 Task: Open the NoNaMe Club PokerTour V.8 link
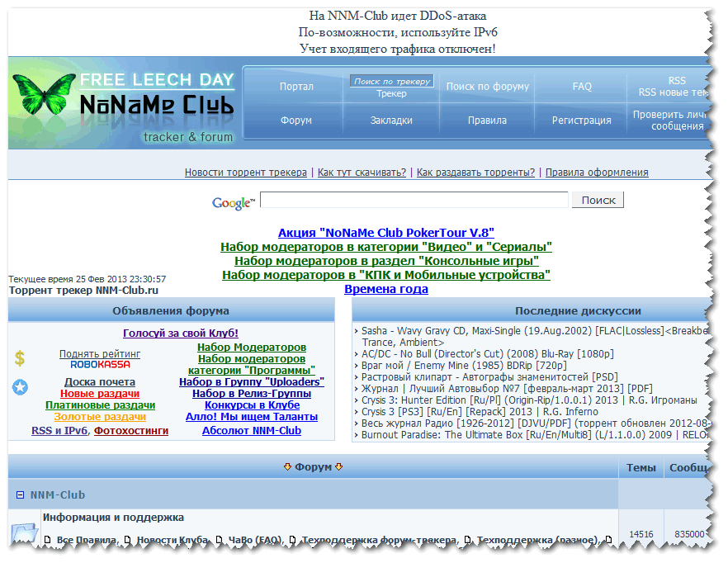coord(386,233)
